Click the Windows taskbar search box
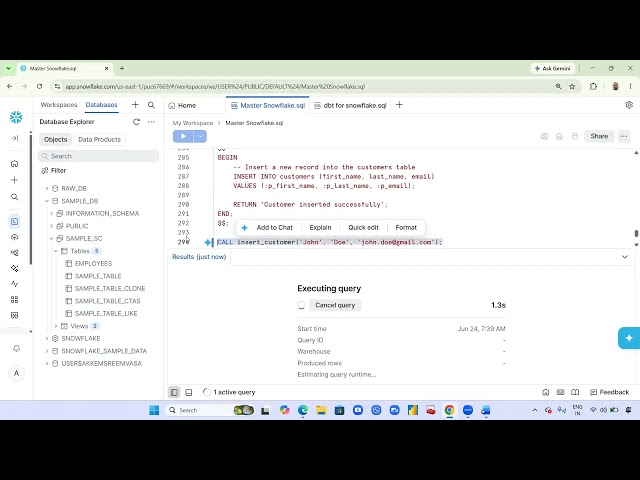Screen dimensions: 640x480 pos(210,410)
